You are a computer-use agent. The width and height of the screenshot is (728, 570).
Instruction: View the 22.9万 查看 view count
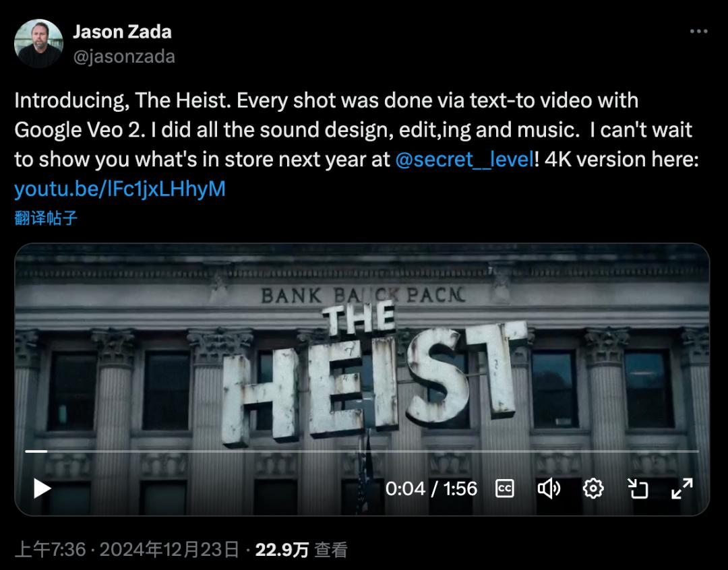coord(301,550)
